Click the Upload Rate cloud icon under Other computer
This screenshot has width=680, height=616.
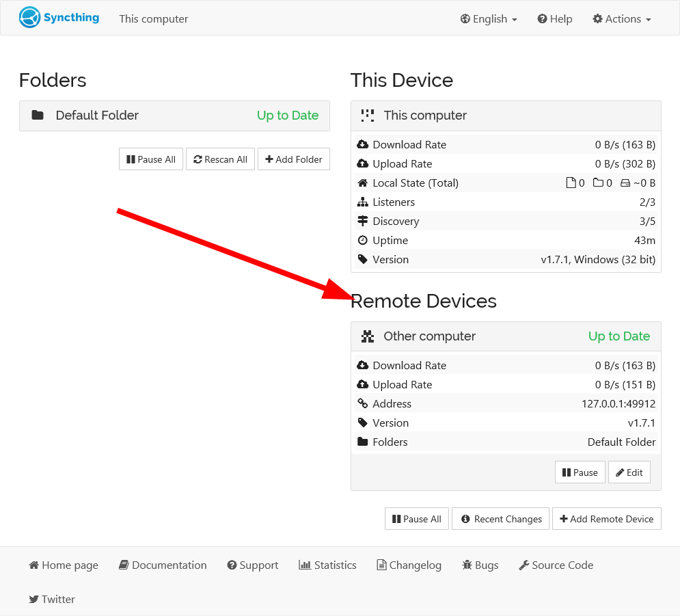click(x=362, y=384)
